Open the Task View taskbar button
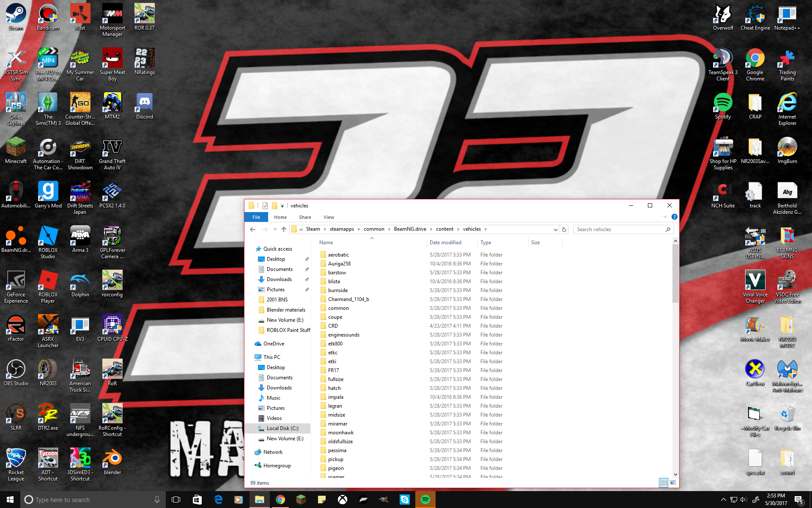Screen dimensions: 812x508 coord(176,500)
